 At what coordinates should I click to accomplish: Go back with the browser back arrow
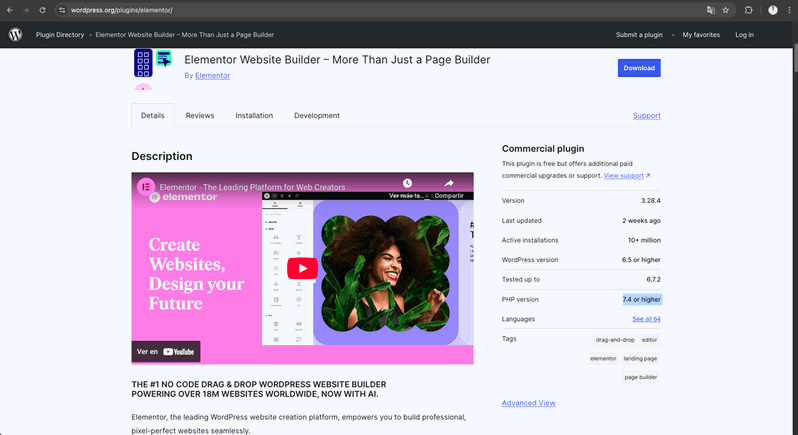coord(10,10)
